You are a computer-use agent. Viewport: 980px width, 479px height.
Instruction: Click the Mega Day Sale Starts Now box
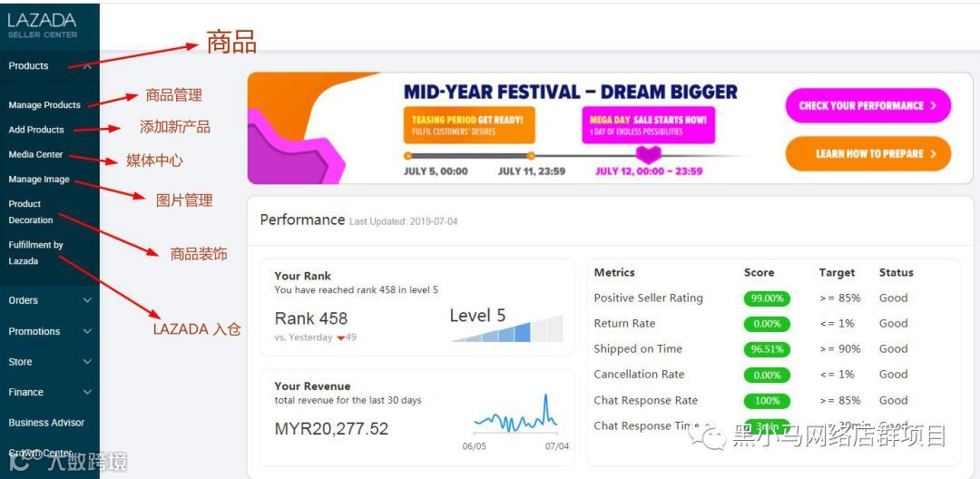click(648, 125)
